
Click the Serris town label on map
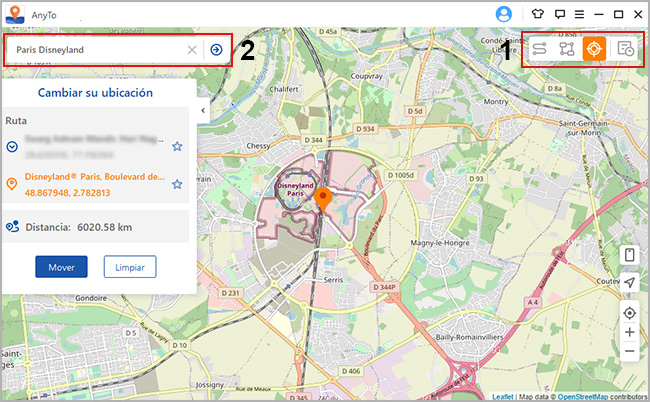click(333, 280)
